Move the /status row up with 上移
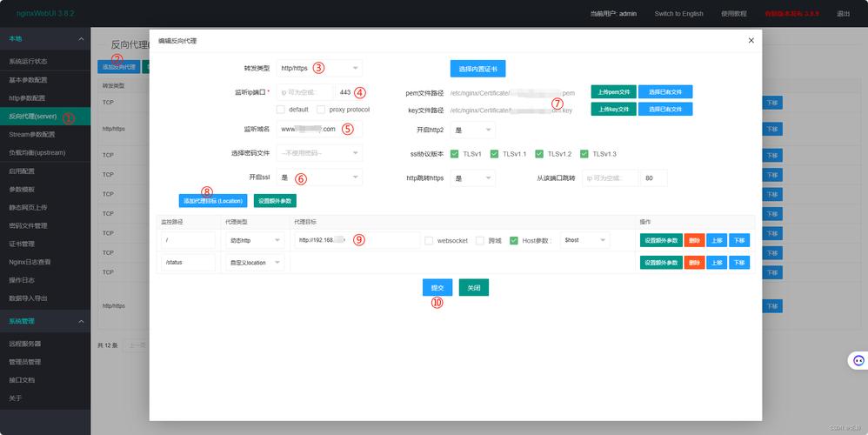 (x=717, y=263)
